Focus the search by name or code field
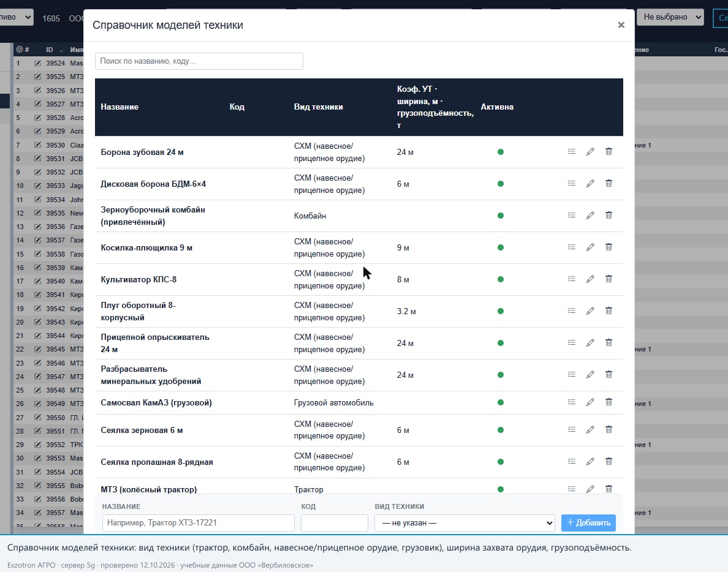 pyautogui.click(x=199, y=61)
